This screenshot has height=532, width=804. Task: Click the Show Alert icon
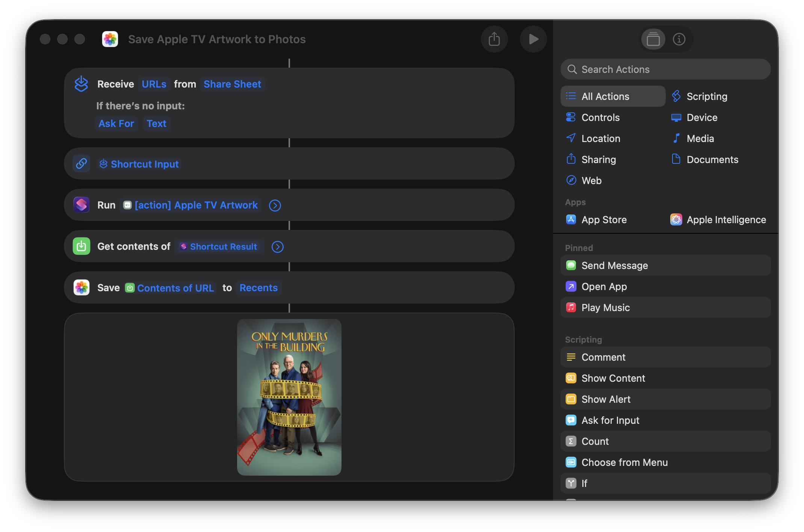(x=571, y=399)
